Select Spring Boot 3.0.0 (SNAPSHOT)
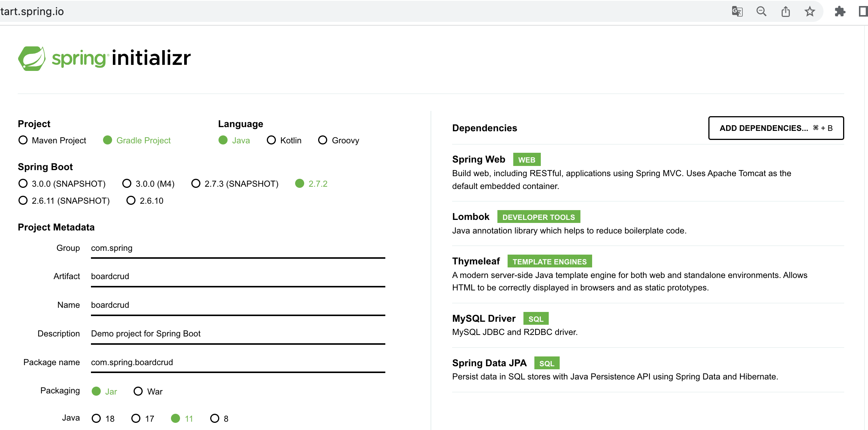 tap(62, 184)
